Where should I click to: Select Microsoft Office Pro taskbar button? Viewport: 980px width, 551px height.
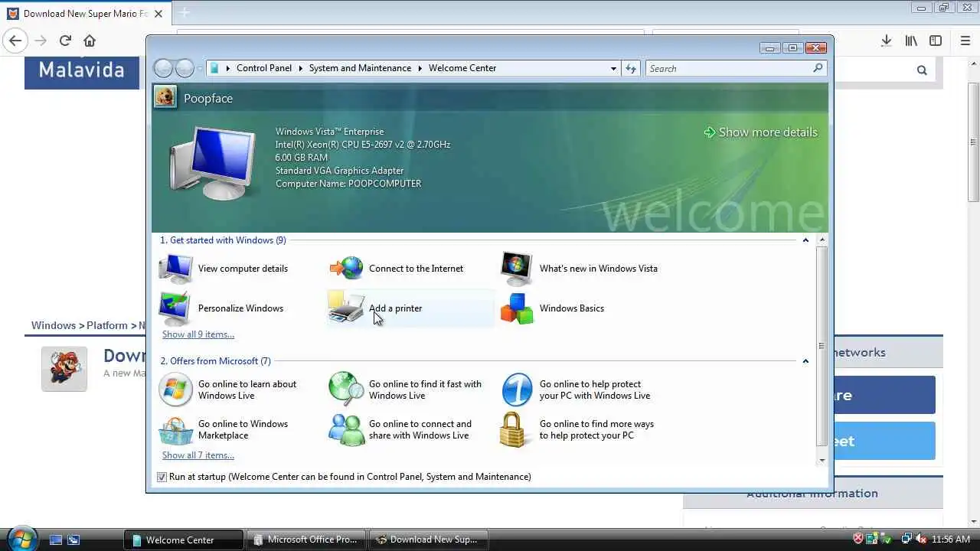click(x=306, y=540)
